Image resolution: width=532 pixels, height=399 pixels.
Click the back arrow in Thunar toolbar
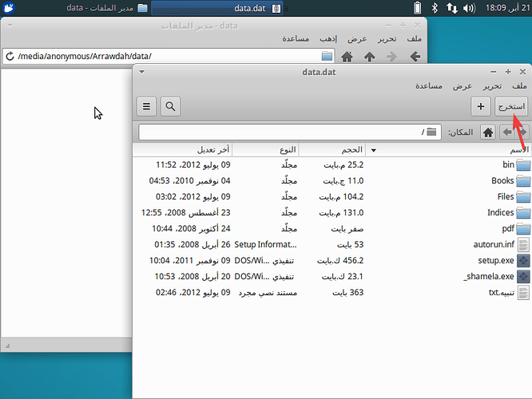tap(414, 57)
